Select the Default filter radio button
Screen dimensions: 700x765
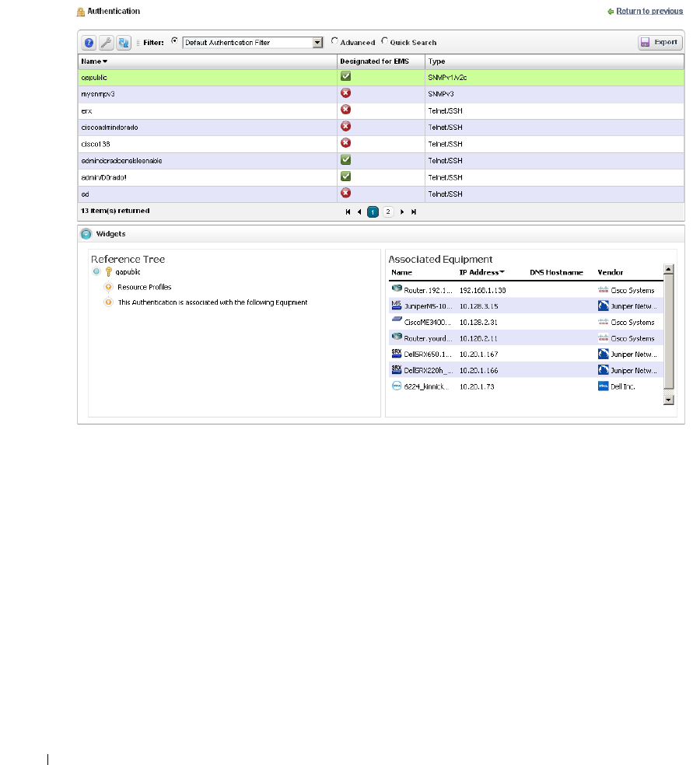174,41
